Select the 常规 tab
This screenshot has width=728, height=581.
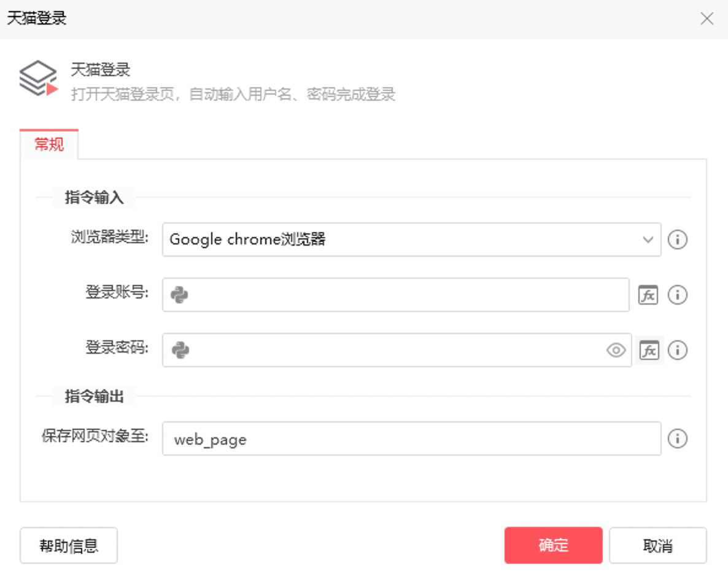click(x=48, y=144)
